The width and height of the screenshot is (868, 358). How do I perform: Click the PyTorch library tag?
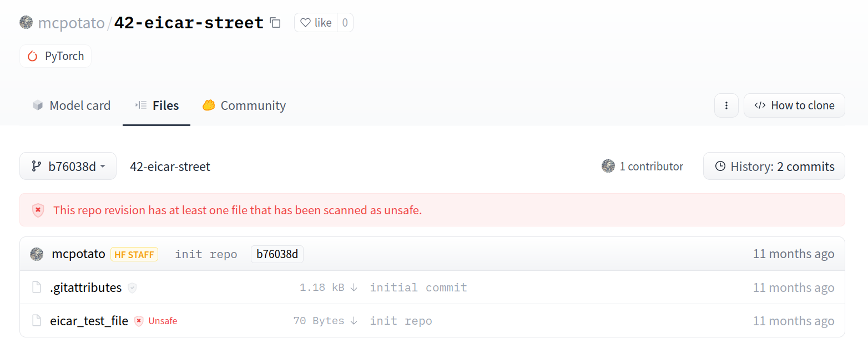[x=55, y=56]
